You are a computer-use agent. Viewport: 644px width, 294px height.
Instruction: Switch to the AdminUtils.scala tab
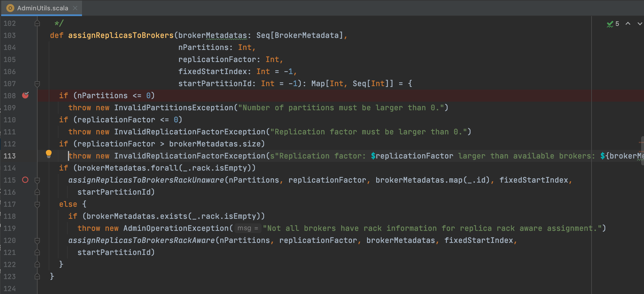click(42, 8)
